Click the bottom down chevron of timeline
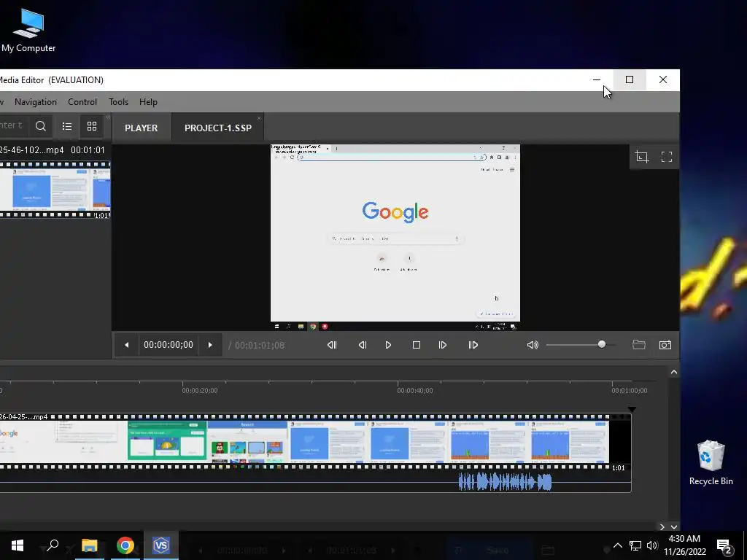The image size is (747, 560). 673,526
